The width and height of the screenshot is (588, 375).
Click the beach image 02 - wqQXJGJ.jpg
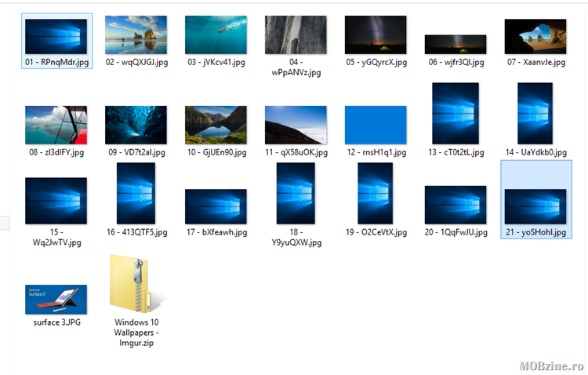tap(136, 35)
